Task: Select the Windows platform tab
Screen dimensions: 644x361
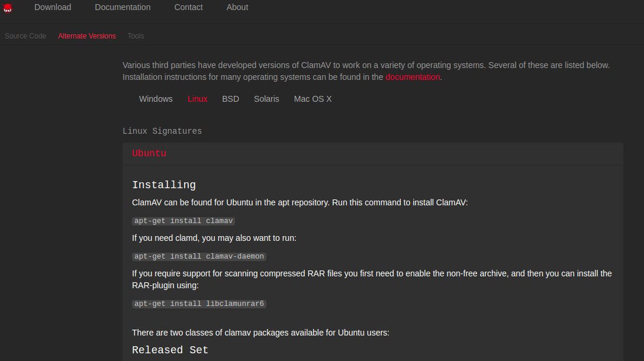Action: coord(156,99)
